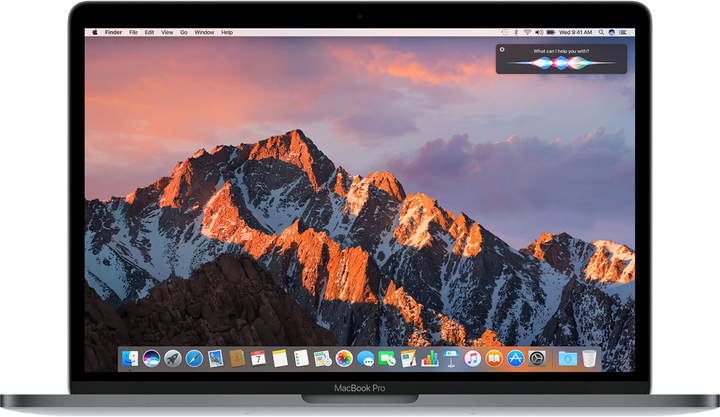Open Reminders list icon in dock

(x=301, y=359)
